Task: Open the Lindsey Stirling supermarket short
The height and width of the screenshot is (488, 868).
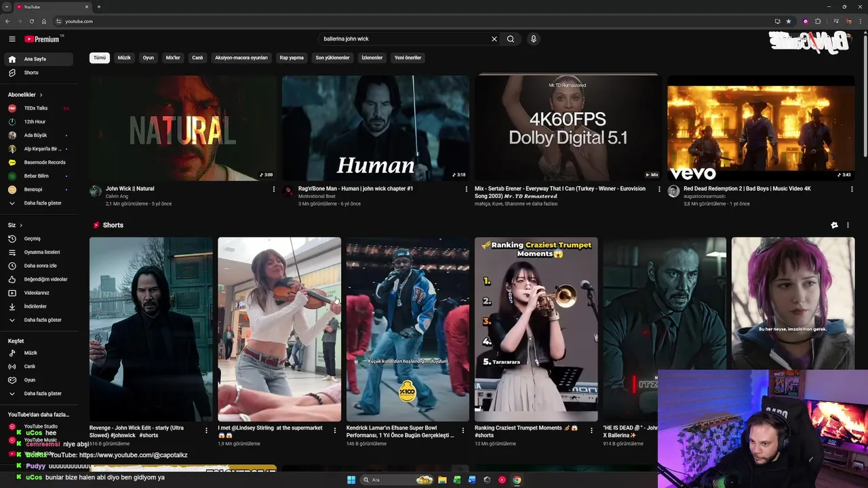Action: 279,329
